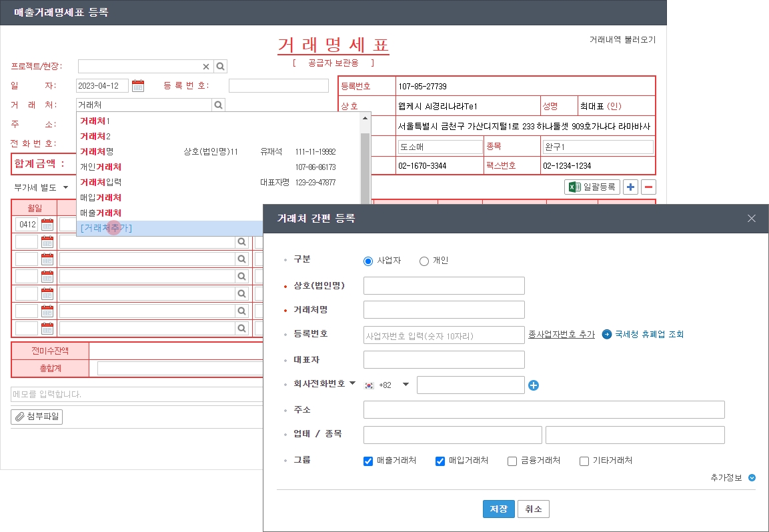Screen dimensions: 769x532
Task: Click the calendar icon next to 0412
Action: pyautogui.click(x=47, y=224)
